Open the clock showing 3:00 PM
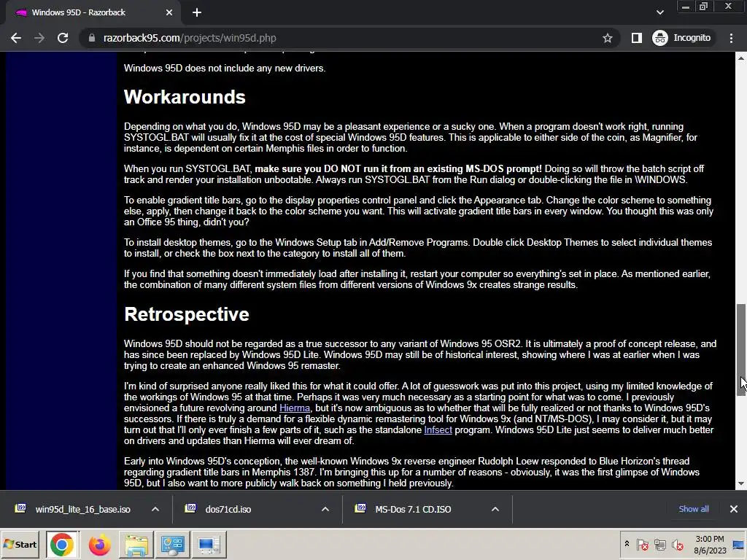747x560 pixels. (710, 544)
